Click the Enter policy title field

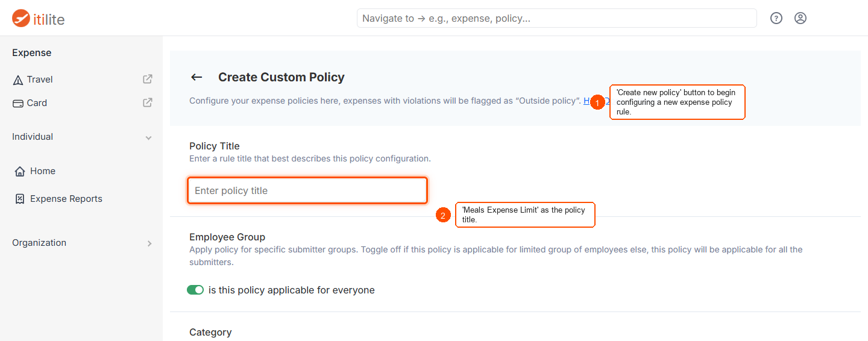[x=307, y=190]
